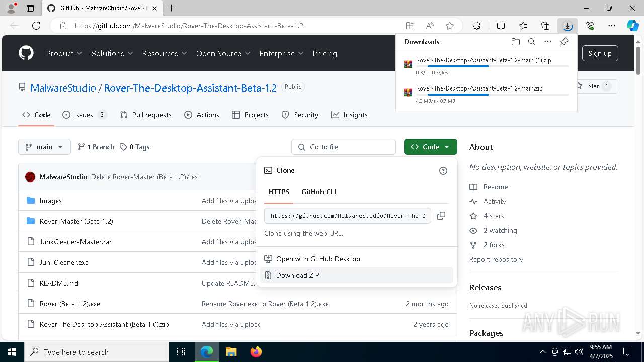
Task: Expand the Product navigation menu
Action: pyautogui.click(x=64, y=53)
